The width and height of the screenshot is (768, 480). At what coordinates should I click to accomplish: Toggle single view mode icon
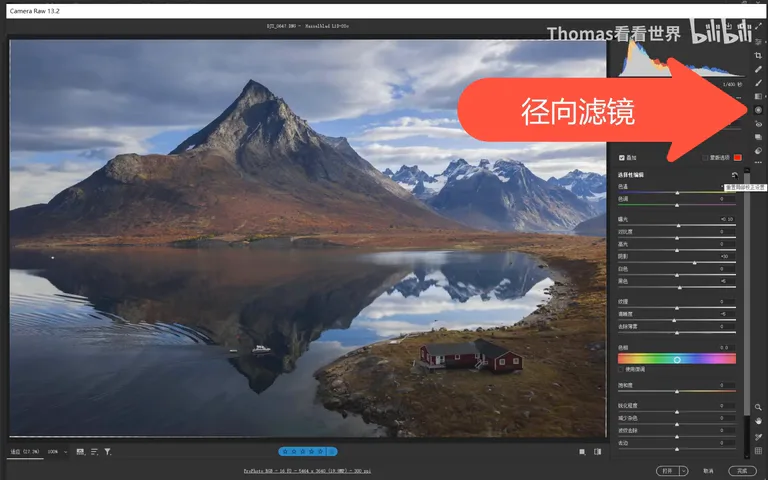582,452
